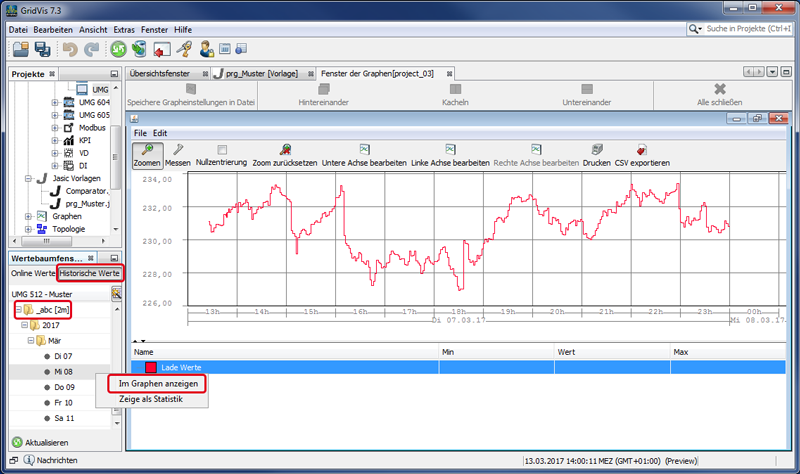Click the Zoom zurücksetzen icon
Image resolution: width=800 pixels, height=474 pixels.
pos(285,149)
